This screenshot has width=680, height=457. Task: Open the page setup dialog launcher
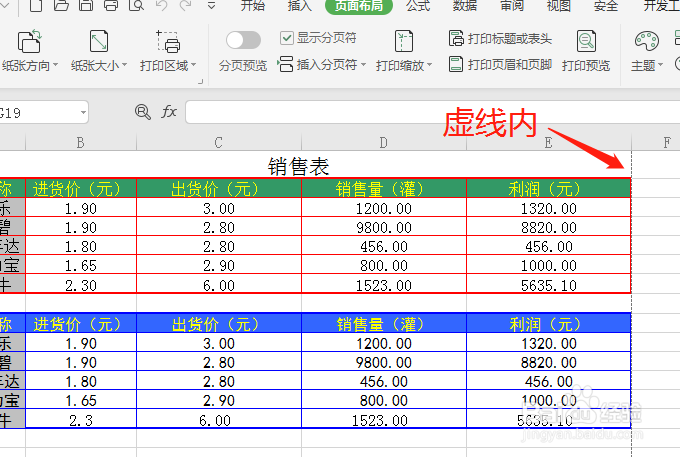point(200,81)
